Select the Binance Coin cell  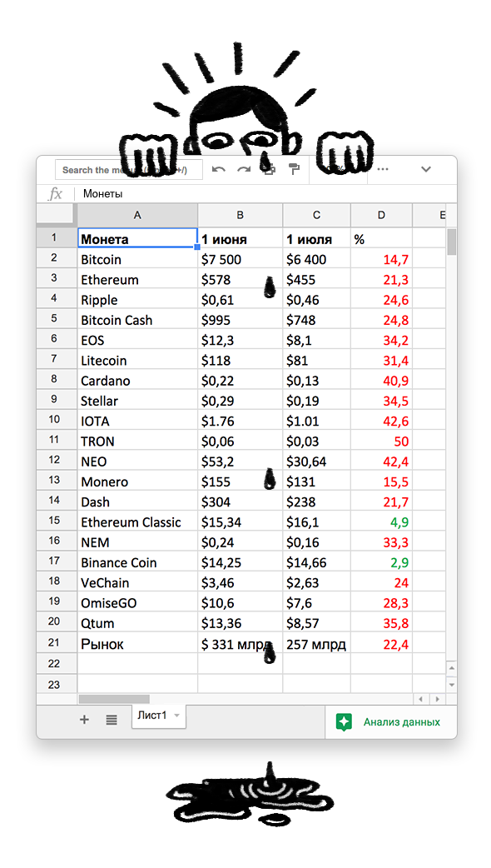(x=137, y=562)
